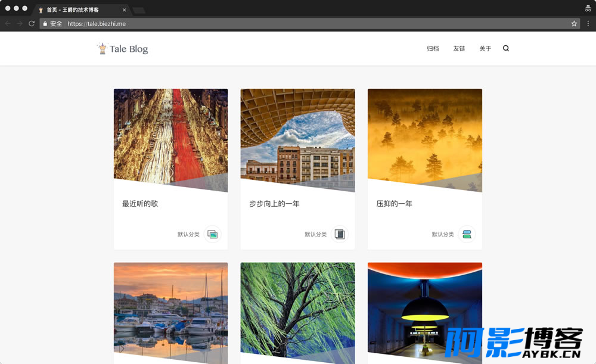Click the incognito icon at top right
Image resolution: width=596 pixels, height=364 pixels.
point(588,8)
